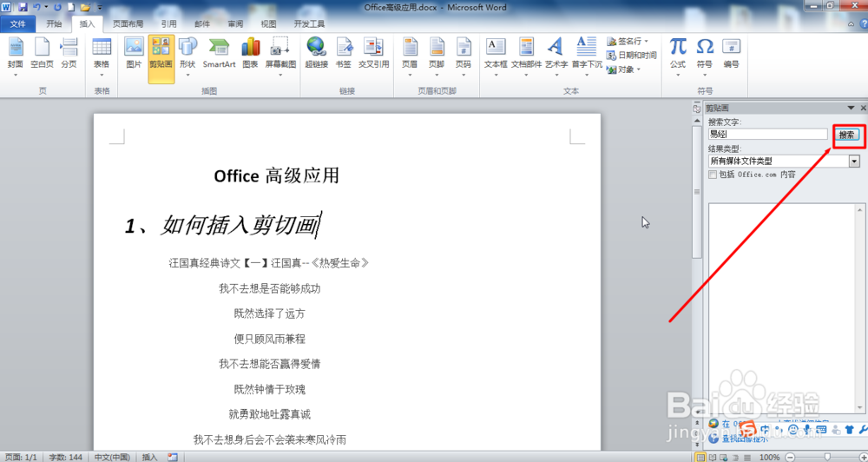
Task: Switch to the View (视图) tab
Action: (x=268, y=23)
